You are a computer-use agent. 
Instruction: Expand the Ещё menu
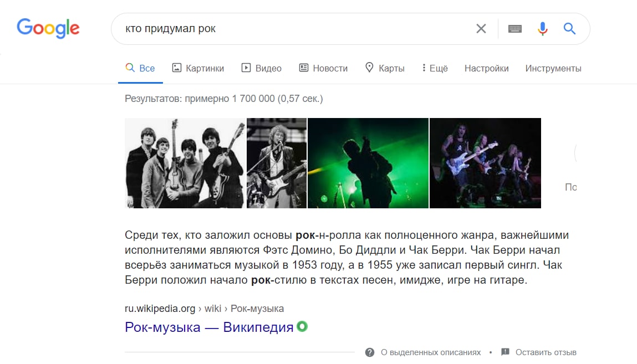tap(435, 68)
